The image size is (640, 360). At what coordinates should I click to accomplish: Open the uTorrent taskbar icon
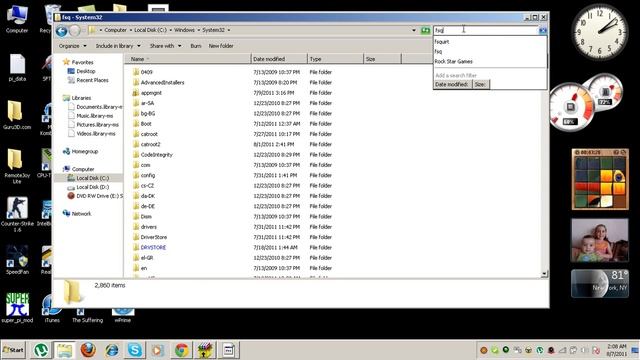click(x=41, y=350)
